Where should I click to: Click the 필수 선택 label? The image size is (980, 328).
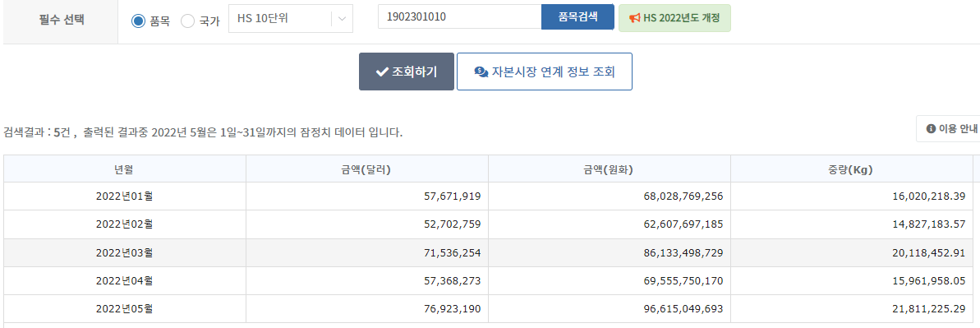61,19
